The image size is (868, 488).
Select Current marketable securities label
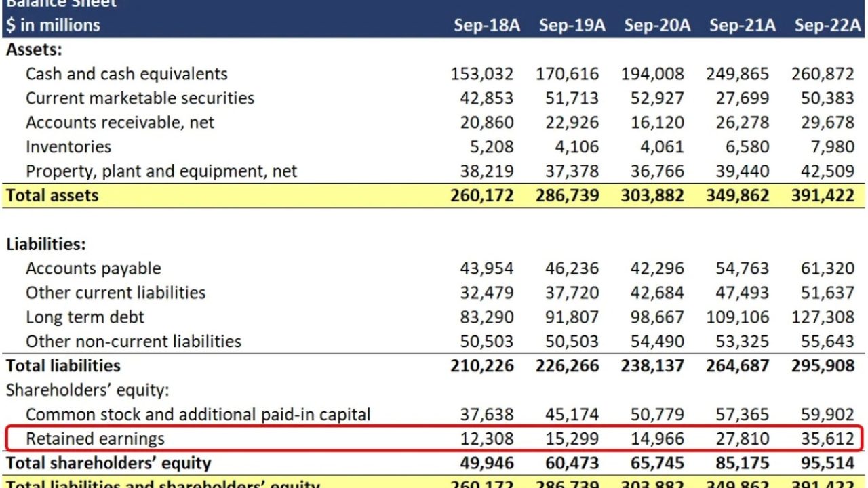(x=140, y=98)
